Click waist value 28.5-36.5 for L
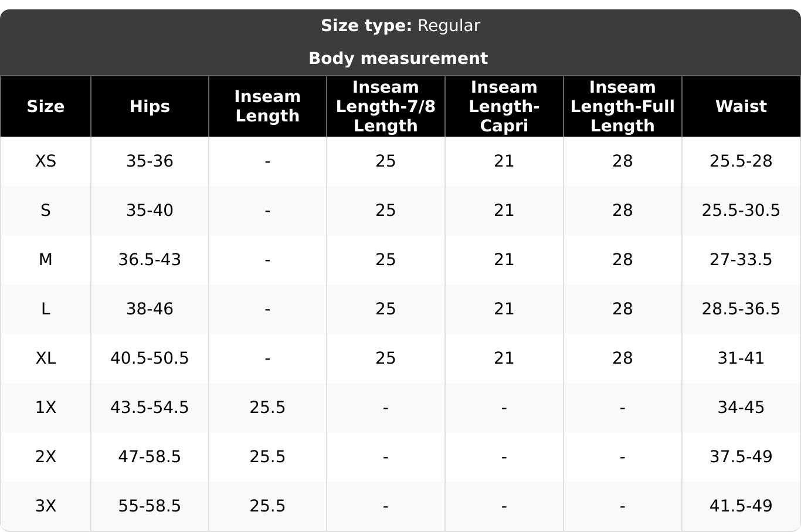 point(741,309)
